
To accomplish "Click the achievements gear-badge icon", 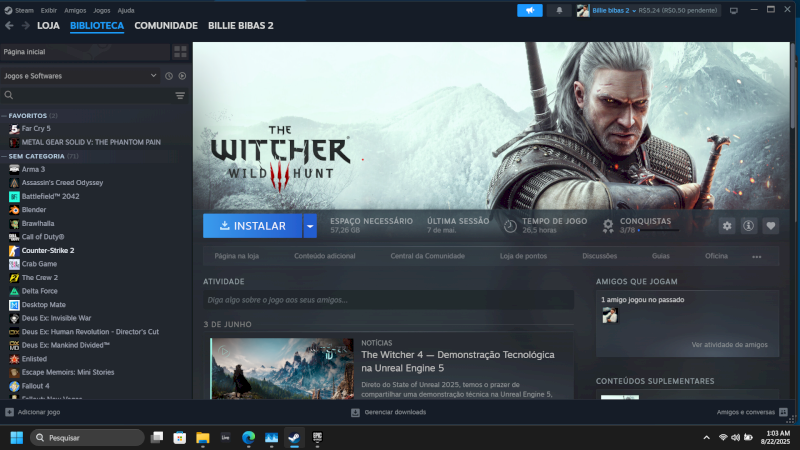I will (608, 226).
